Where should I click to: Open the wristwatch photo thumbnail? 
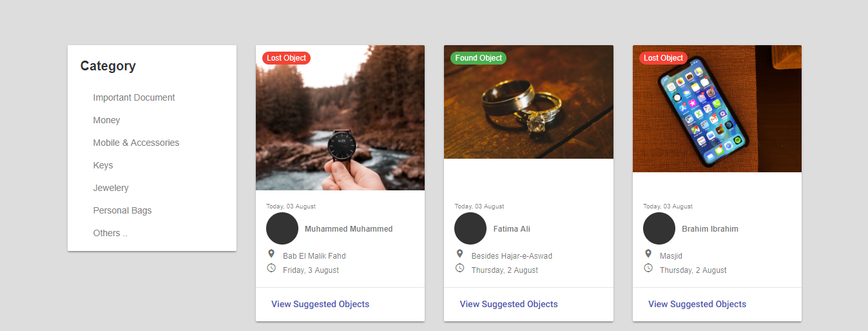[340, 117]
